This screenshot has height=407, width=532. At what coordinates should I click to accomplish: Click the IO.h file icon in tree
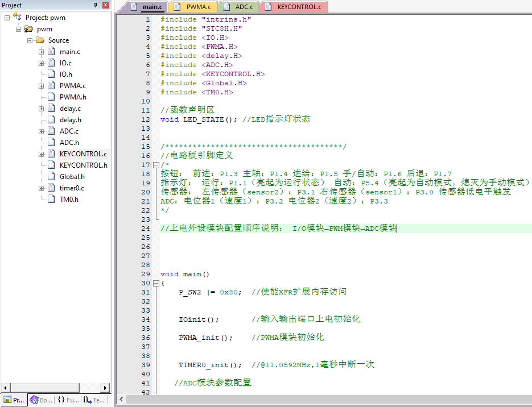51,74
